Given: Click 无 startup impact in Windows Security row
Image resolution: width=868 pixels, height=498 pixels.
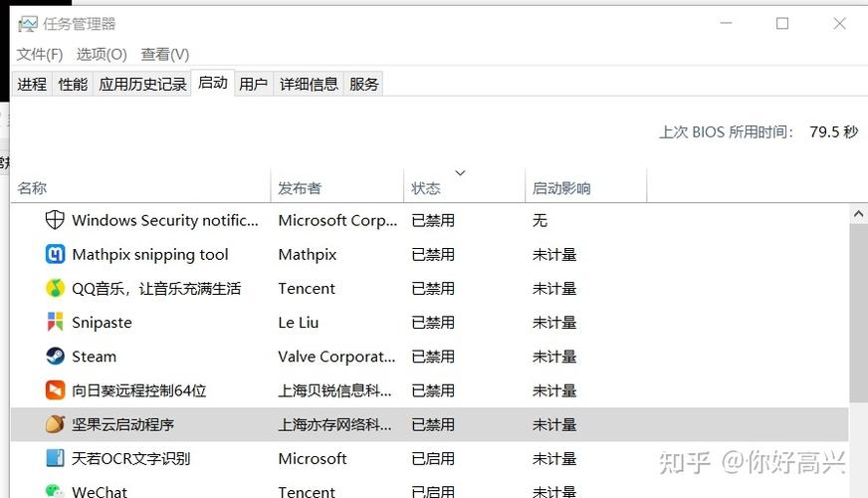Looking at the screenshot, I should pyautogui.click(x=540, y=220).
